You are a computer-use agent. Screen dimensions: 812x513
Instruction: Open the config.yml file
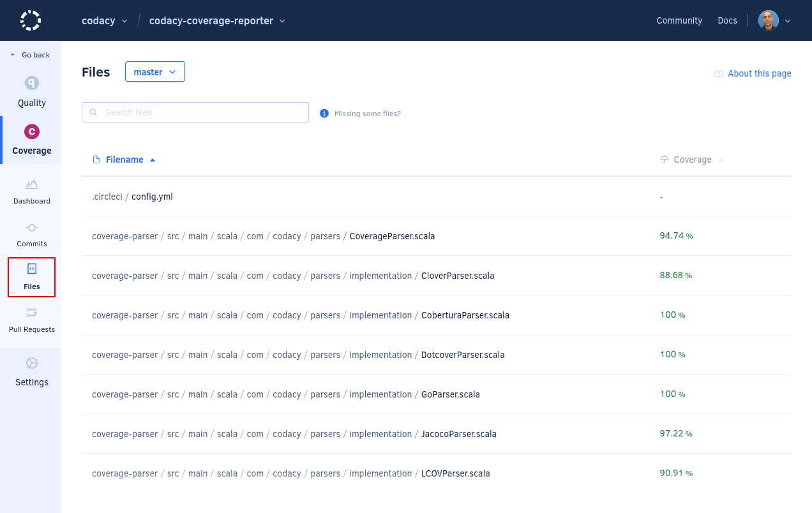pos(152,197)
